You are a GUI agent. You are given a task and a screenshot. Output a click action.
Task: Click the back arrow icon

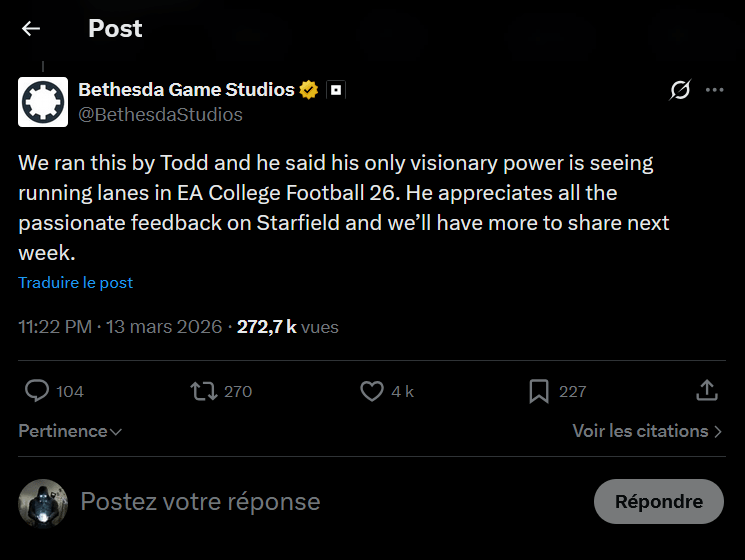31,29
